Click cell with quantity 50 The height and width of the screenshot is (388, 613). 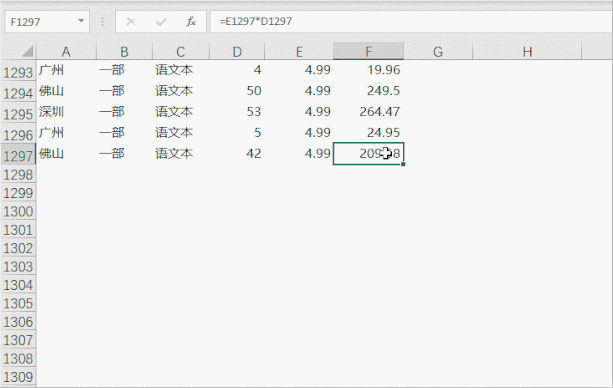click(237, 91)
